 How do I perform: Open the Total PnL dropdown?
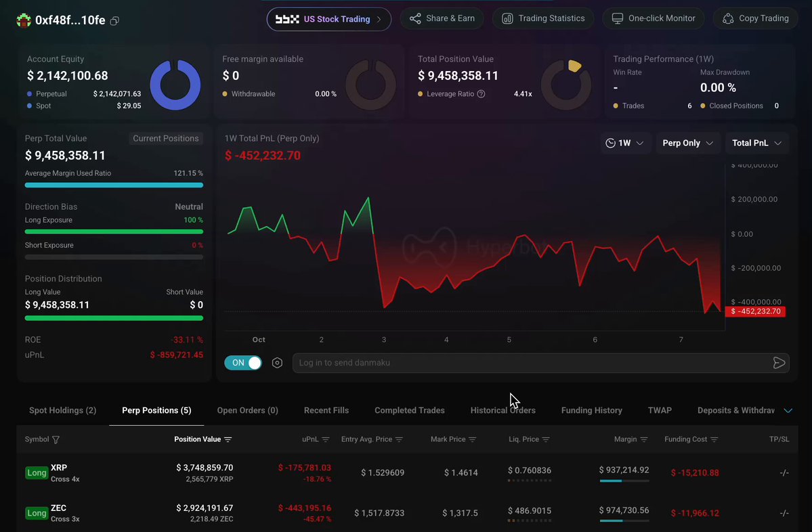point(756,143)
